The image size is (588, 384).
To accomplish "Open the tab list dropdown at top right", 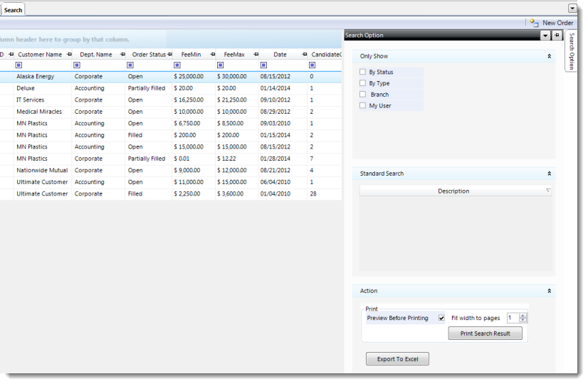I will pos(572,9).
